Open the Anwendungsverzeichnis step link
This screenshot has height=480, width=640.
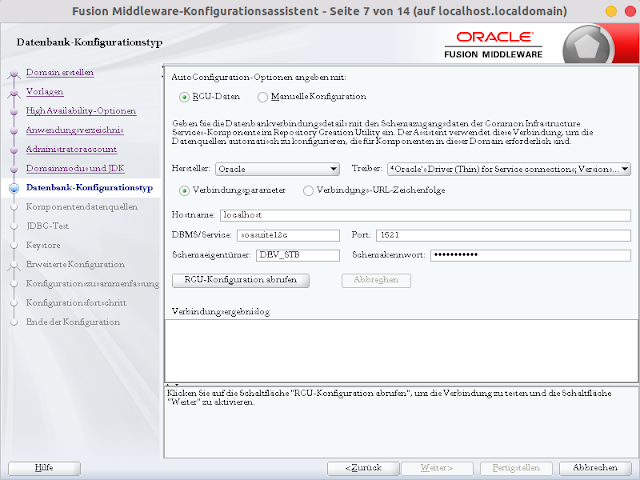click(75, 130)
